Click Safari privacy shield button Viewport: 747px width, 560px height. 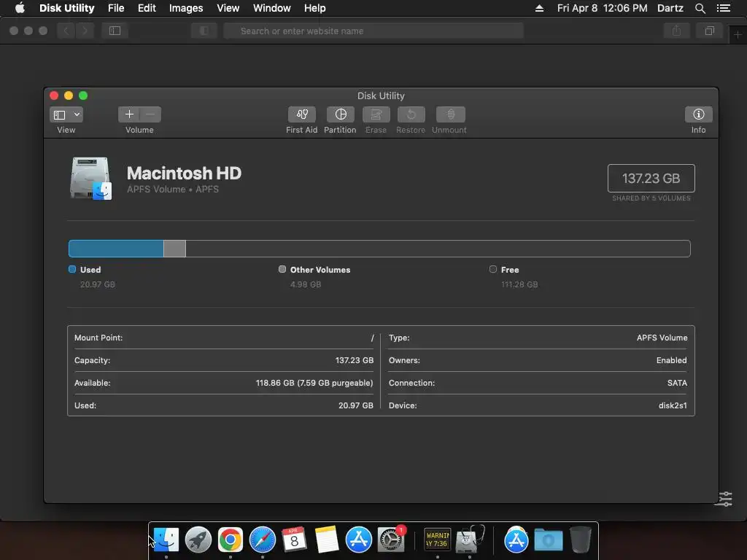coord(204,31)
